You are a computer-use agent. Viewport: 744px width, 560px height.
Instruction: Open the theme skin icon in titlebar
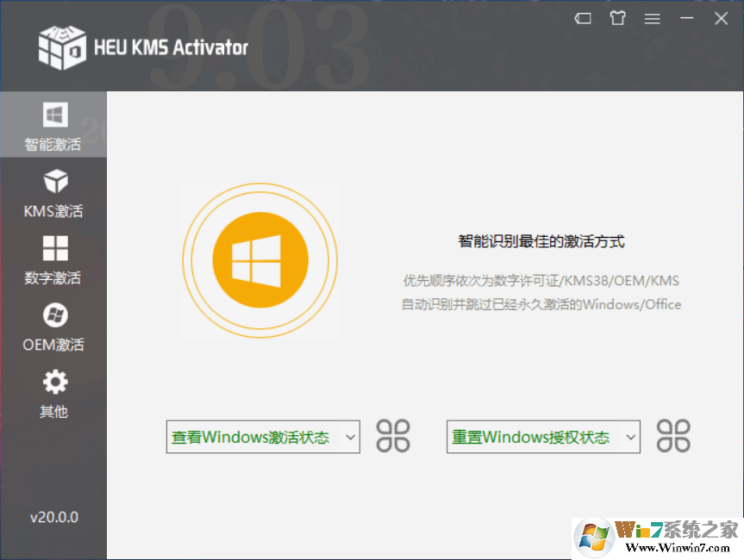[617, 18]
